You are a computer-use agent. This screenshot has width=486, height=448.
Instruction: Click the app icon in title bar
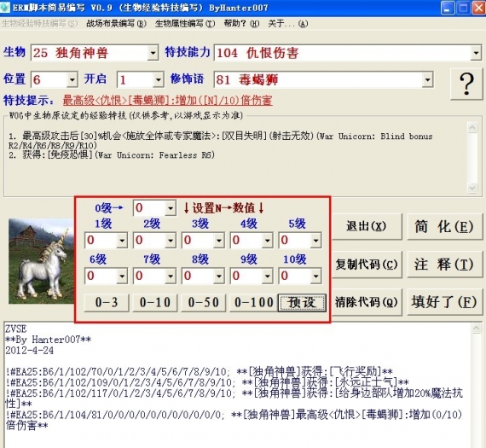(5, 8)
